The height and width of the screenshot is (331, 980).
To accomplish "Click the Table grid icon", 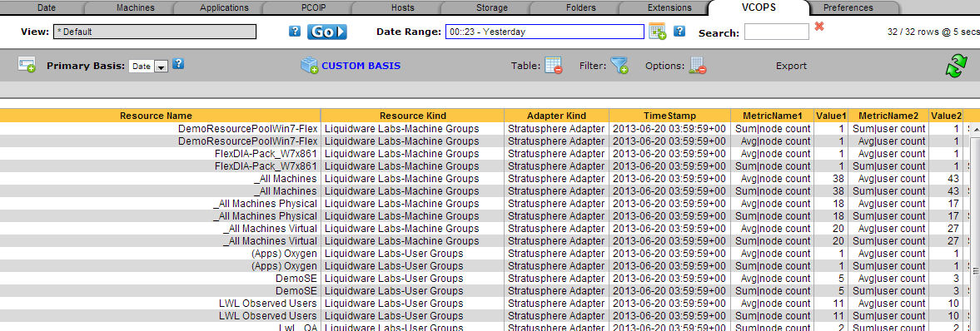I will pos(554,66).
